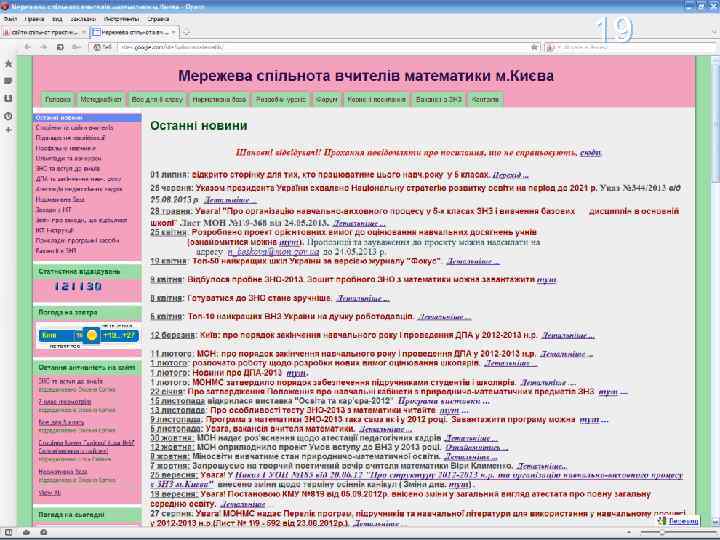Open the Opera bookmarks panel star icon

click(8, 64)
